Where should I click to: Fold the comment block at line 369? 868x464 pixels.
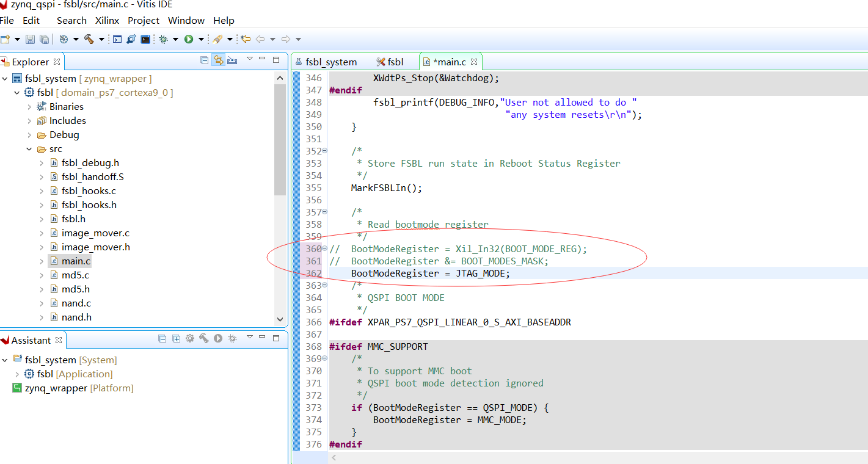325,358
